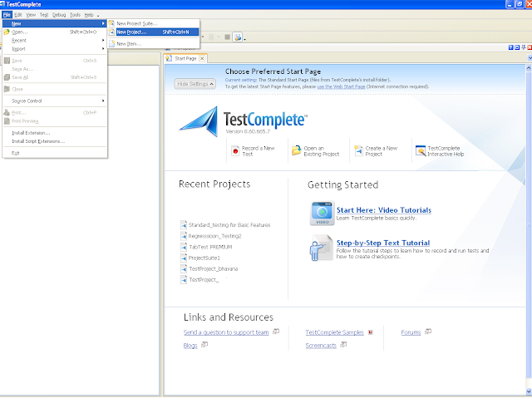Click the external-link icon beside Screencasts
This screenshot has width=532, height=398.
(x=343, y=345)
